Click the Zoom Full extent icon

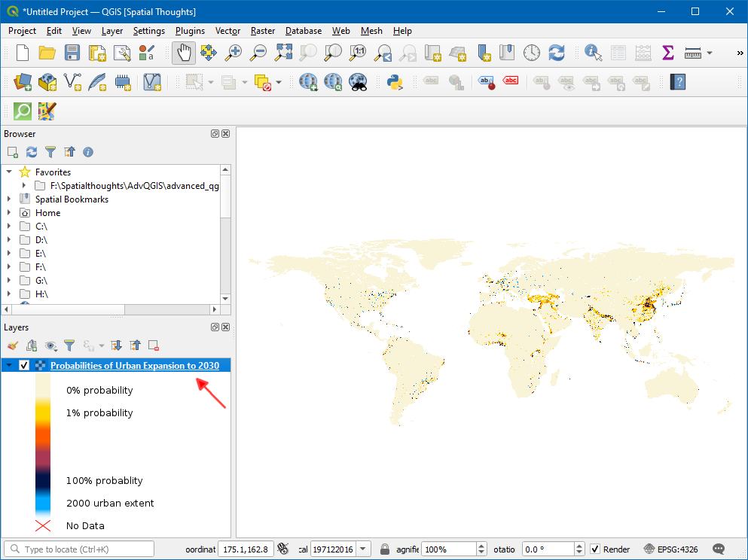(x=283, y=53)
